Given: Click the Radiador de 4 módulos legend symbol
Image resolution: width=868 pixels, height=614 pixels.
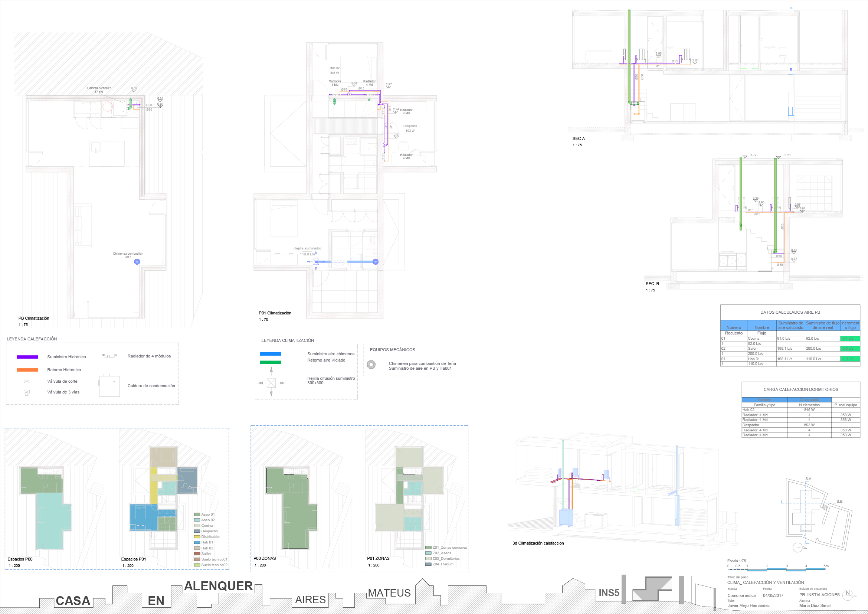Looking at the screenshot, I should pos(109,356).
